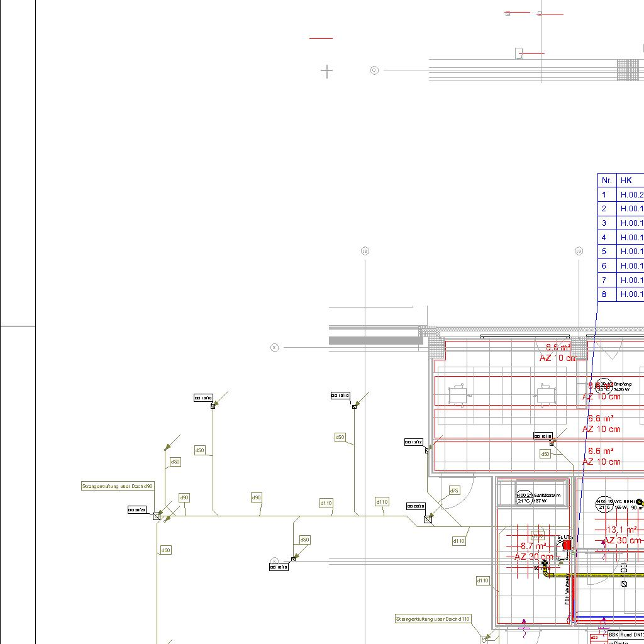
Task: Click the floor drain tagged 12/12
Action: point(427,450)
